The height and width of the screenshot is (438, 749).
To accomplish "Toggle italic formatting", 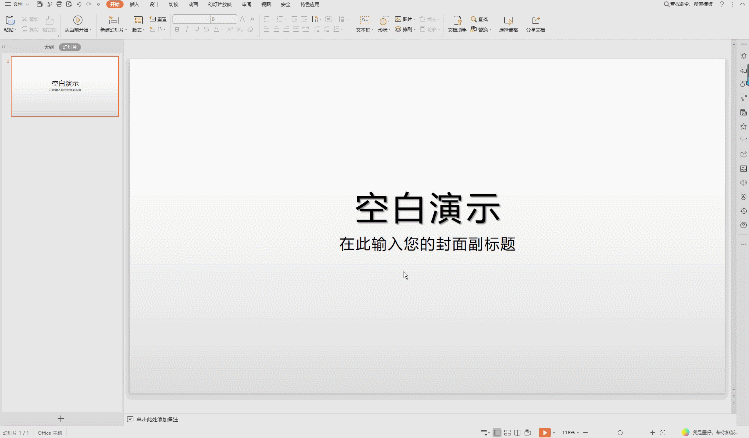I will tap(187, 29).
